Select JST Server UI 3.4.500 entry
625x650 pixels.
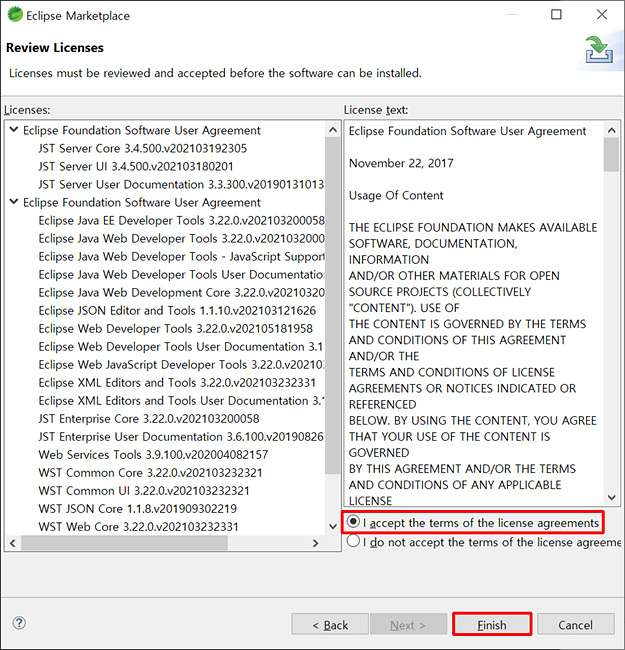click(136, 166)
